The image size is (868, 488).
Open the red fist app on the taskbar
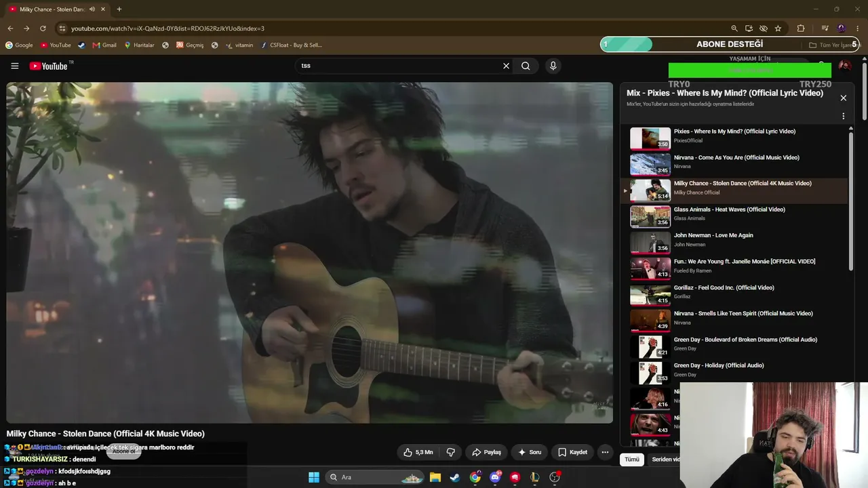[515, 477]
